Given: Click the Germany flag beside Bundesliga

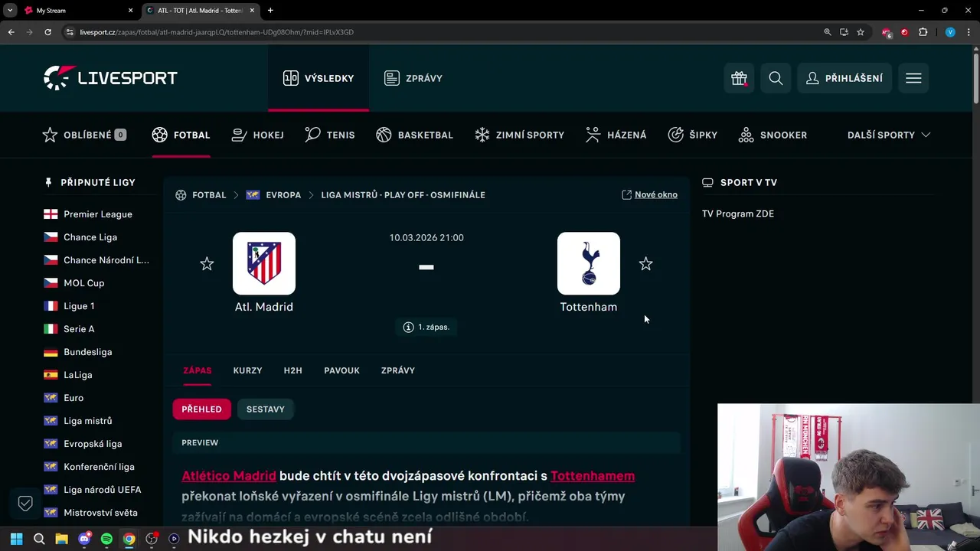Looking at the screenshot, I should click(x=51, y=352).
